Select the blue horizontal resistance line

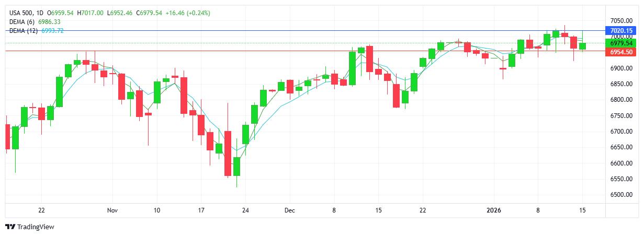pos(314,31)
